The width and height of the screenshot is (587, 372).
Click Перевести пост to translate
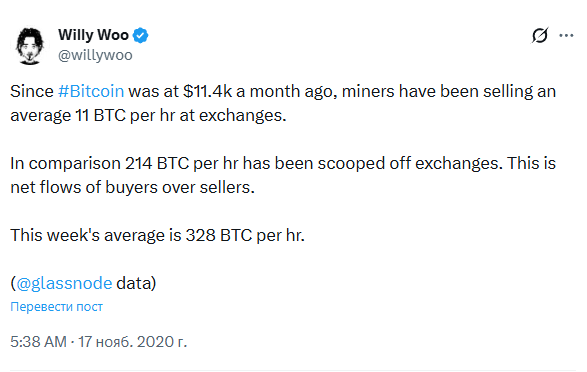57,307
